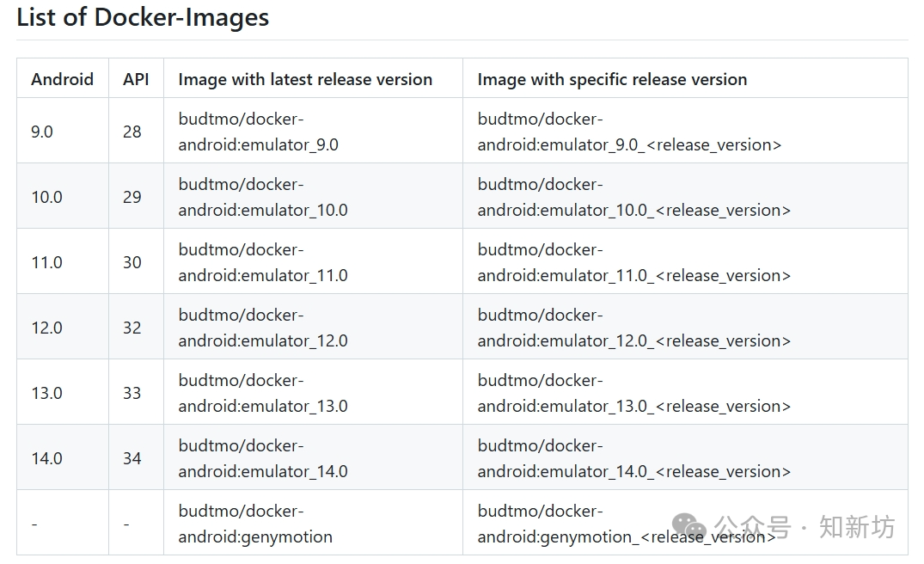The image size is (924, 564).
Task: Click the budtmo/docker-android:genymotion image name
Action: click(x=255, y=524)
